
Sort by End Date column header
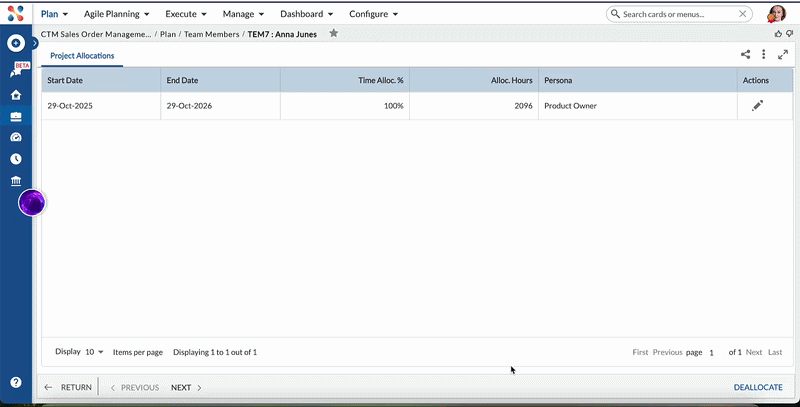tap(220, 80)
